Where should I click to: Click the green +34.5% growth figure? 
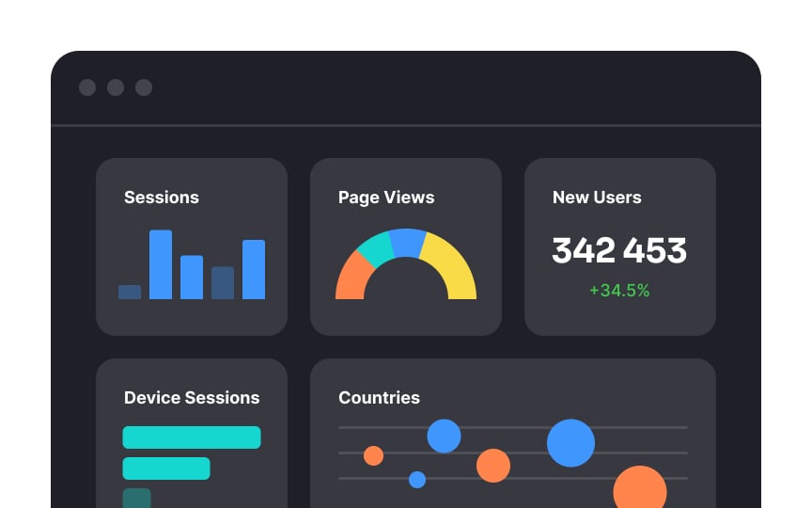click(x=619, y=291)
